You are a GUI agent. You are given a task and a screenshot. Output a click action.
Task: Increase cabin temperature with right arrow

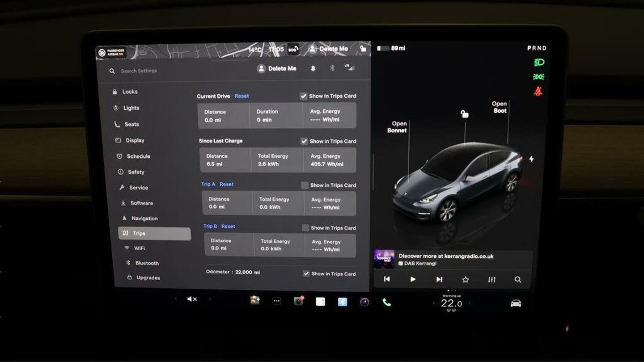click(x=469, y=303)
